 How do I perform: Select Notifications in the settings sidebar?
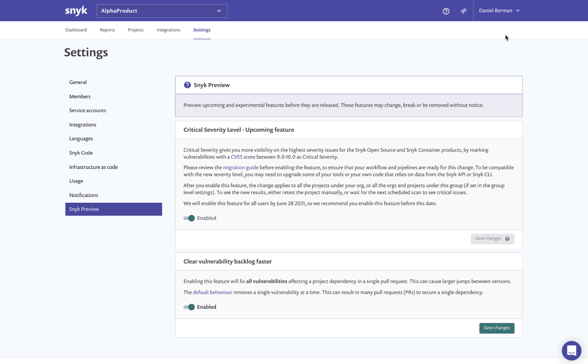[x=84, y=195]
